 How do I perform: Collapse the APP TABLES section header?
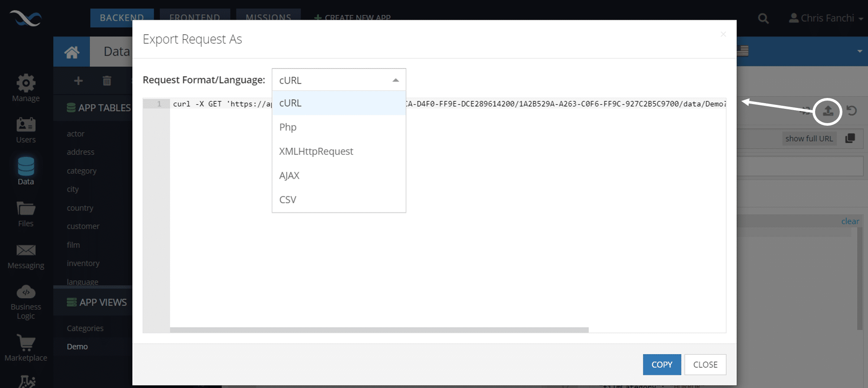(x=99, y=108)
